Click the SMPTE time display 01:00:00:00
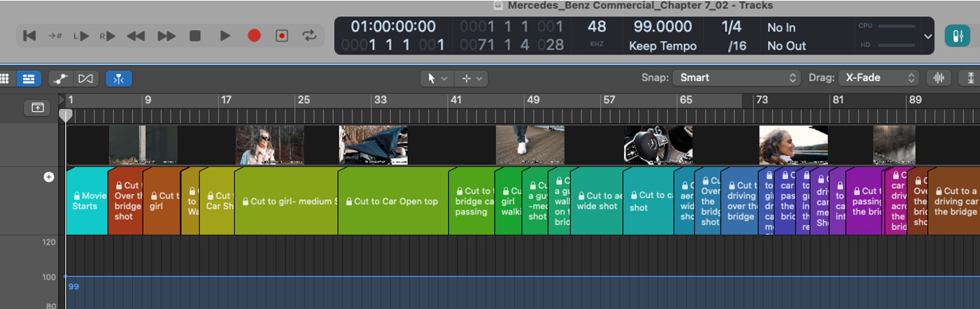 [x=393, y=27]
